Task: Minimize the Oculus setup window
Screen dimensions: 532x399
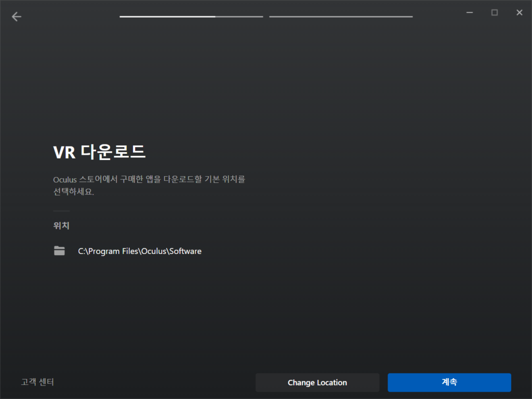Action: point(470,12)
